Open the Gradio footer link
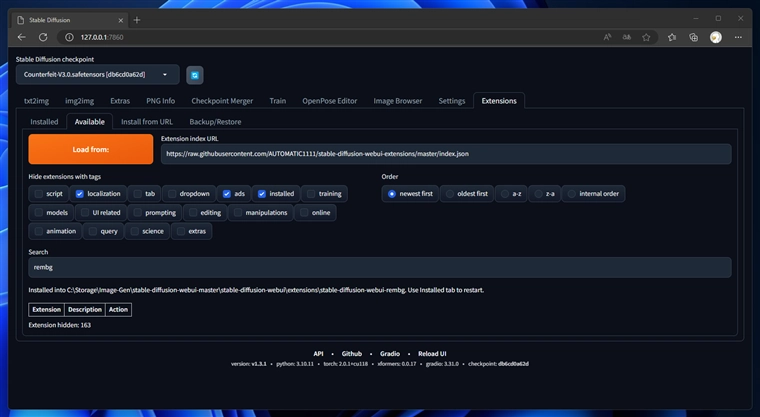Screen dimensions: 760x417 [390, 353]
